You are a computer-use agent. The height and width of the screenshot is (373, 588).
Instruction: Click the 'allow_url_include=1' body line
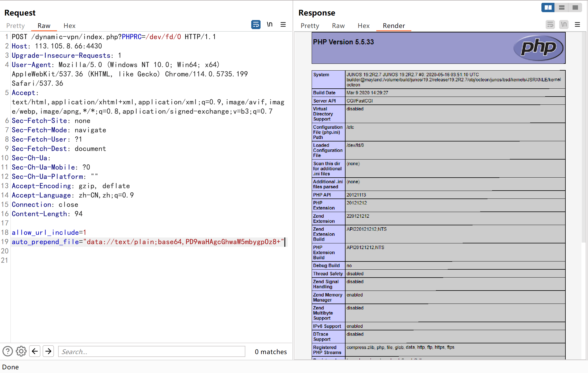pos(49,232)
